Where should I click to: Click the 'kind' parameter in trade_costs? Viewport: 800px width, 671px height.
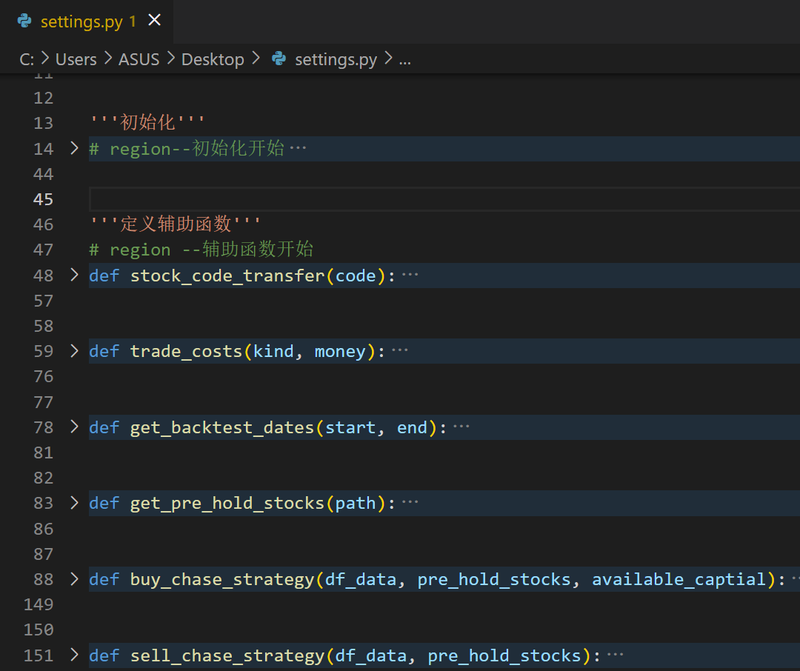273,352
